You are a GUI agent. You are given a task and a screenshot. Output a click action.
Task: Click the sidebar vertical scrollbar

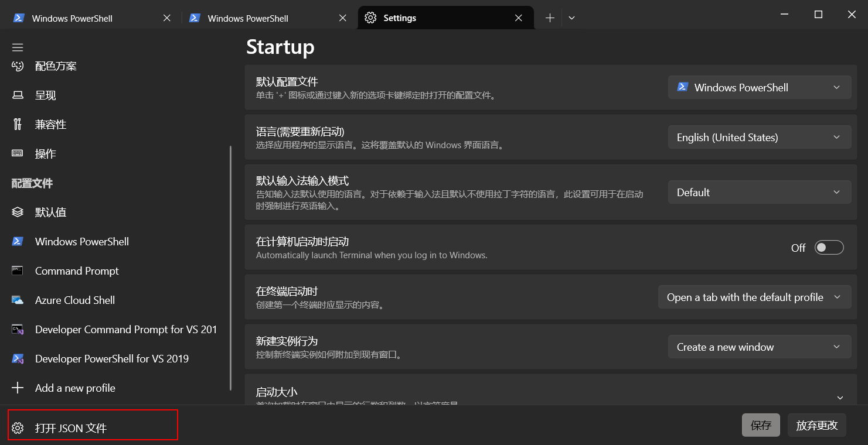click(230, 268)
